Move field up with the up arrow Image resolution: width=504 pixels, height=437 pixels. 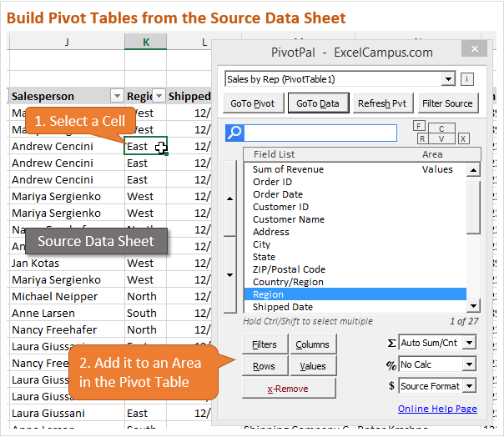point(231,198)
